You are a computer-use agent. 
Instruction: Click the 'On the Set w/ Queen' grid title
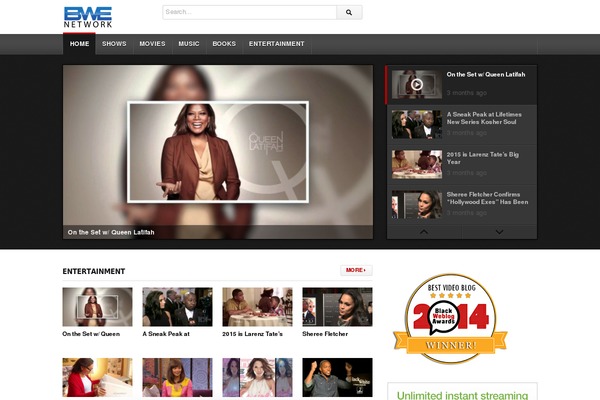click(91, 334)
